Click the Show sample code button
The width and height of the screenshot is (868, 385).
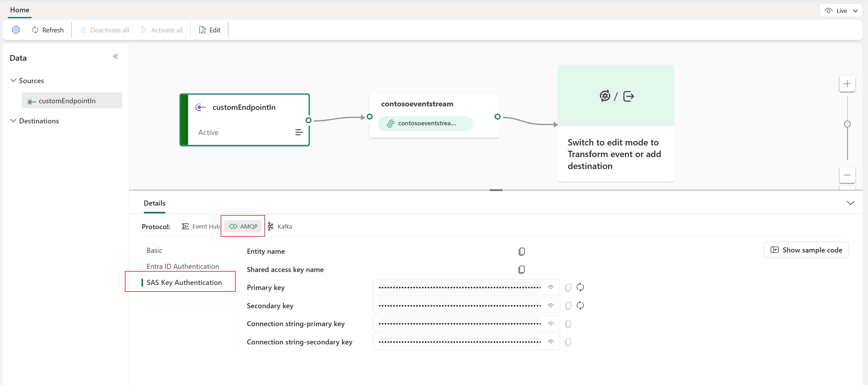[x=806, y=250]
